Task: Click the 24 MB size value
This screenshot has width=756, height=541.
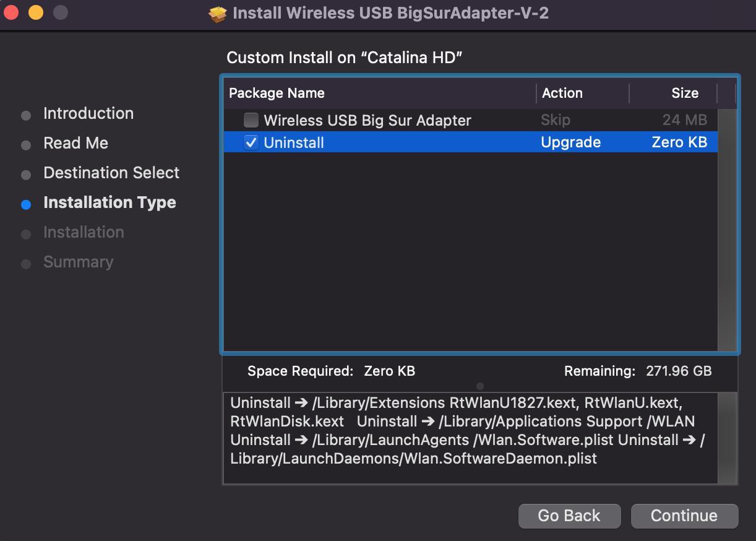Action: 685,120
